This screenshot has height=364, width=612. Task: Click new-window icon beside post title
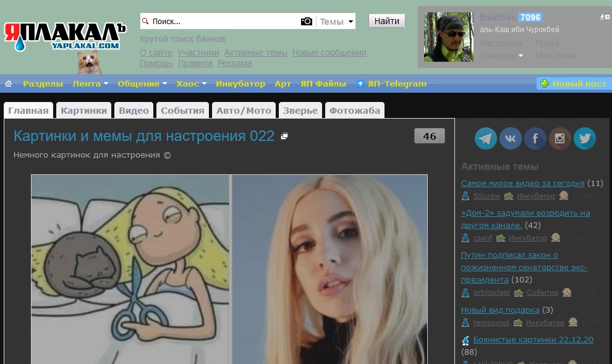284,136
